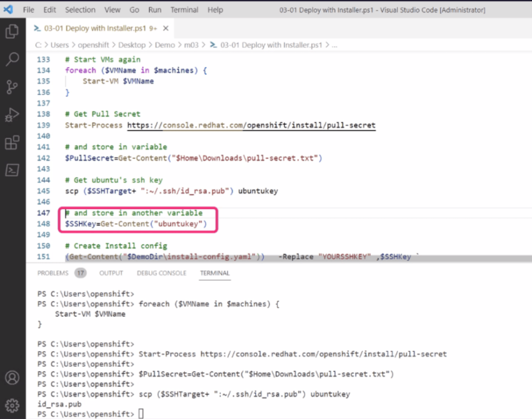Open the Manage gear icon
The width and height of the screenshot is (532, 419).
tap(12, 405)
